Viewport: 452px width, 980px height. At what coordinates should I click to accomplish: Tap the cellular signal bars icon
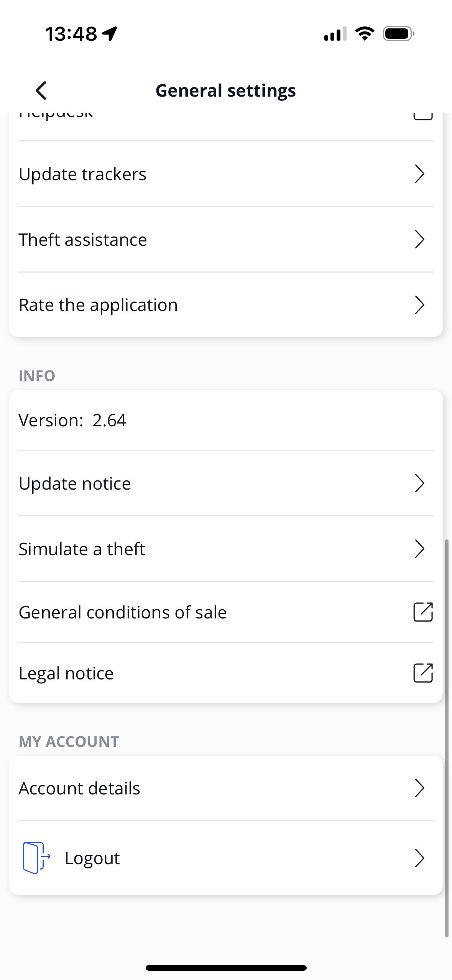(335, 34)
